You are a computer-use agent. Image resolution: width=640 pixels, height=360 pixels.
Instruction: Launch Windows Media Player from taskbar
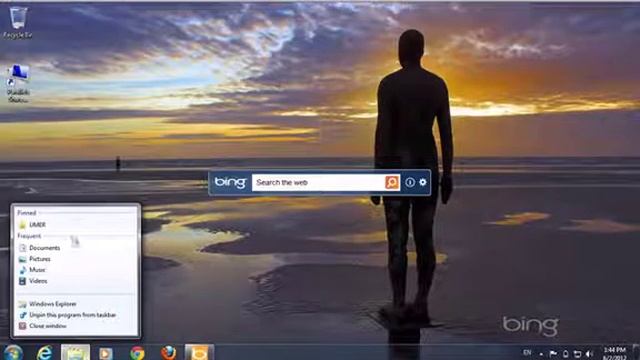pyautogui.click(x=106, y=353)
